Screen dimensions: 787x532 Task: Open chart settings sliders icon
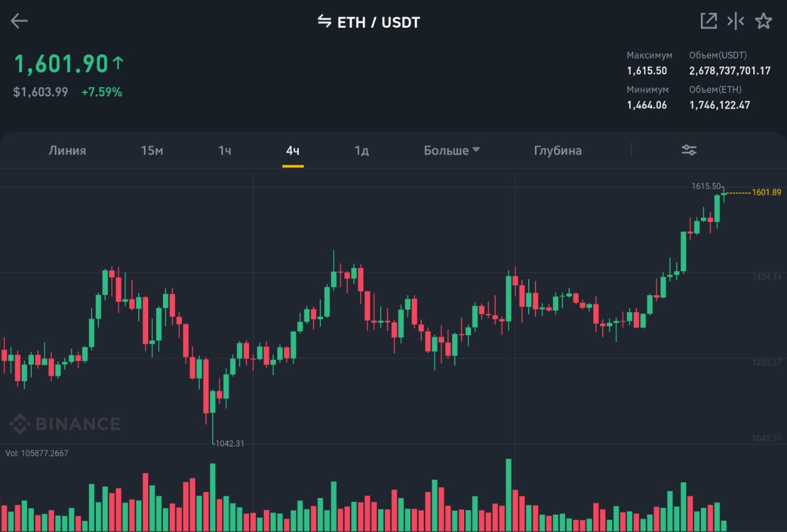point(689,150)
